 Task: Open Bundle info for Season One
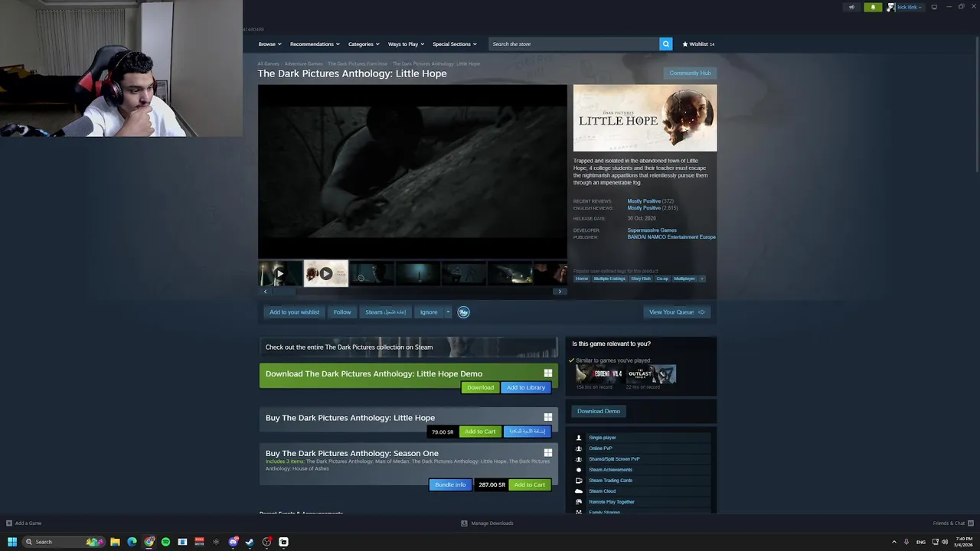[450, 484]
